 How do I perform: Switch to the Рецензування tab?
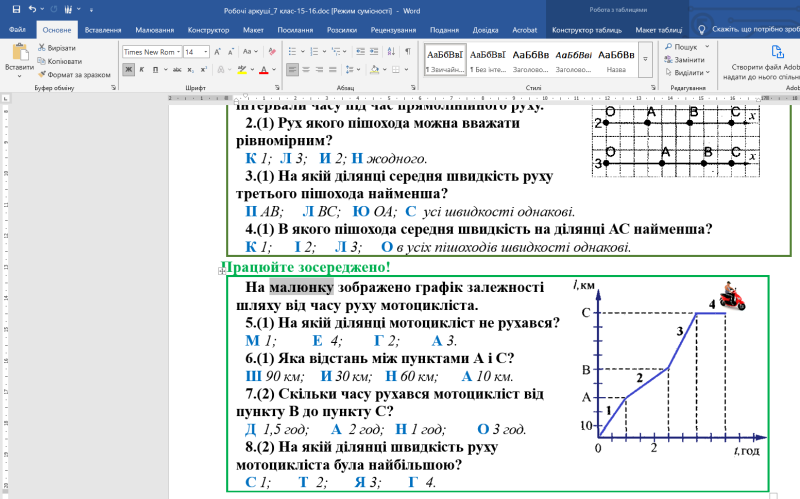[393, 30]
